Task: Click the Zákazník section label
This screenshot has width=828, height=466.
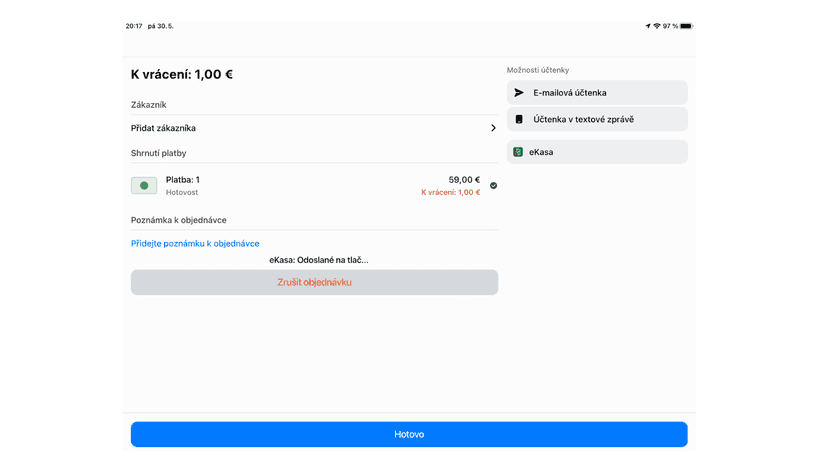Action: 148,105
